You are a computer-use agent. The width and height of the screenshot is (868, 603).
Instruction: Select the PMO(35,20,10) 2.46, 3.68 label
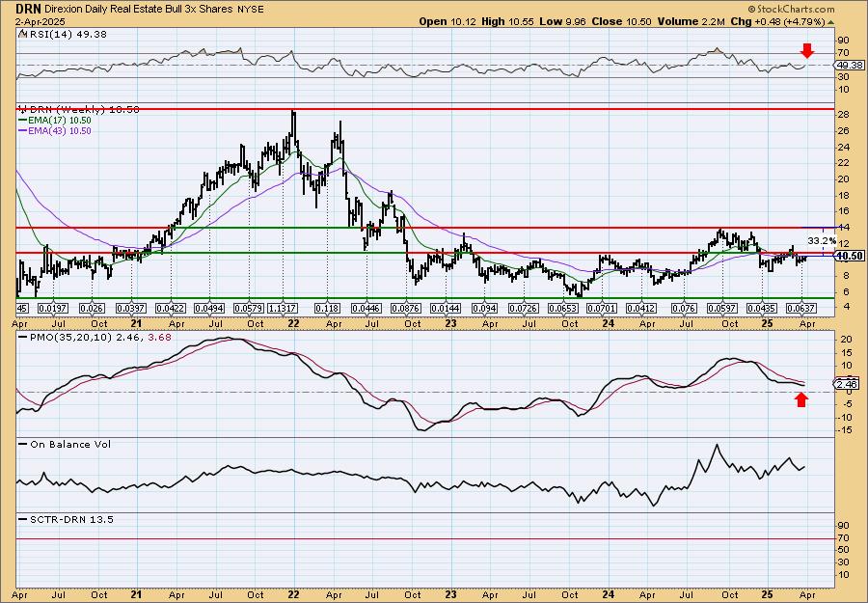pos(95,337)
